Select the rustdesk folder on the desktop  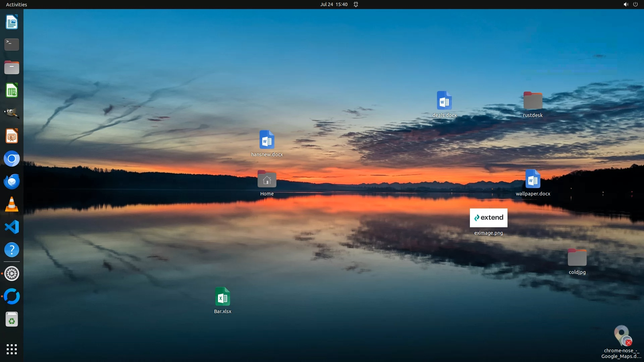coord(533,101)
